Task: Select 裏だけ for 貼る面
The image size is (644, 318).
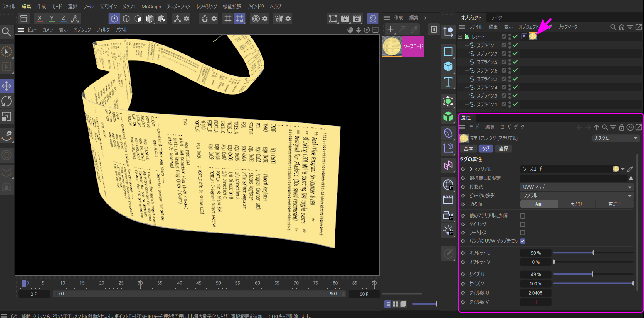Action: [614, 204]
